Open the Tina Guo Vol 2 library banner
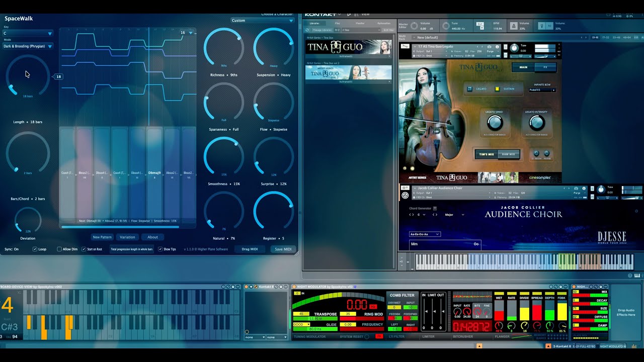Screen dimensions: 644x362 point(348,72)
